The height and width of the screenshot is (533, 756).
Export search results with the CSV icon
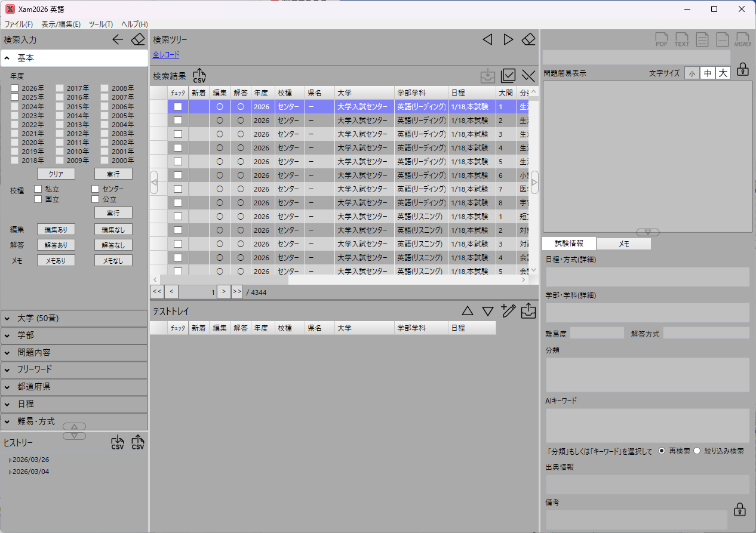point(199,76)
